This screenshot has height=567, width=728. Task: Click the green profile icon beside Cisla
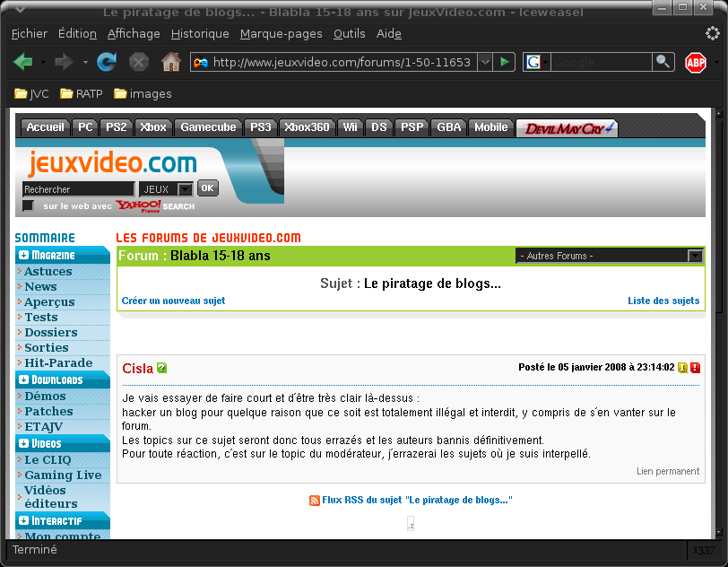point(161,368)
